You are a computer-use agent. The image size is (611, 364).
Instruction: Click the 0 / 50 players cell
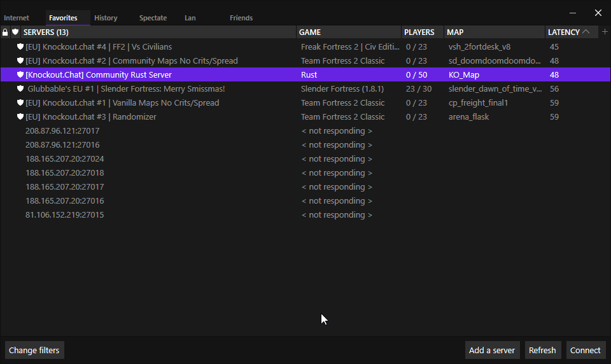pyautogui.click(x=416, y=75)
